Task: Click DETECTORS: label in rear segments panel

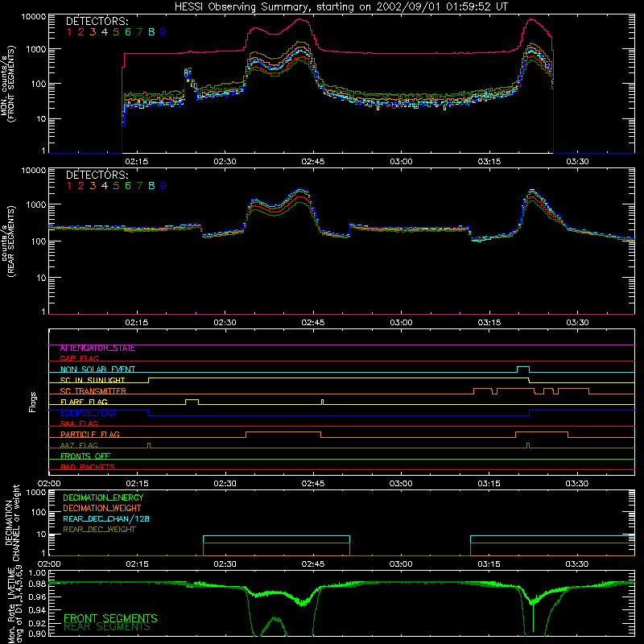Action: tap(97, 175)
